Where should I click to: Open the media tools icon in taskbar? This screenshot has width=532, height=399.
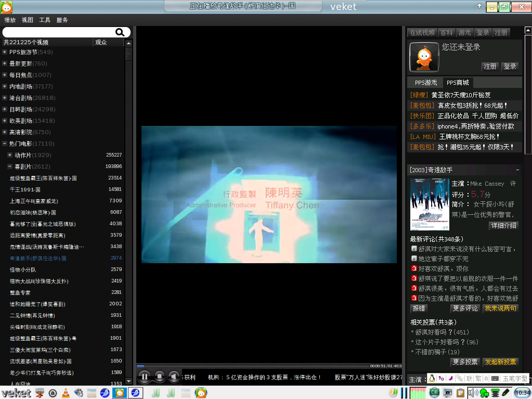pos(79,393)
